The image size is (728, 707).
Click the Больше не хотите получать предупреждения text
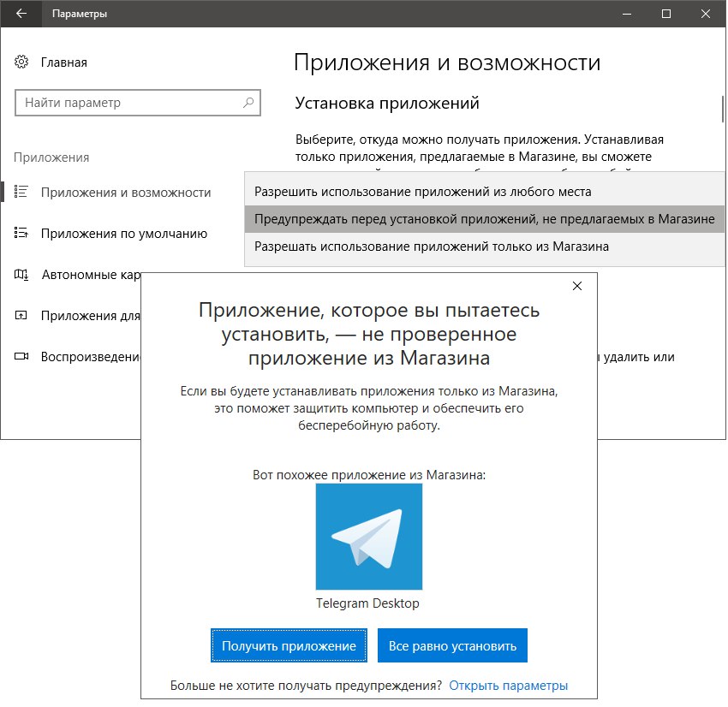point(306,686)
